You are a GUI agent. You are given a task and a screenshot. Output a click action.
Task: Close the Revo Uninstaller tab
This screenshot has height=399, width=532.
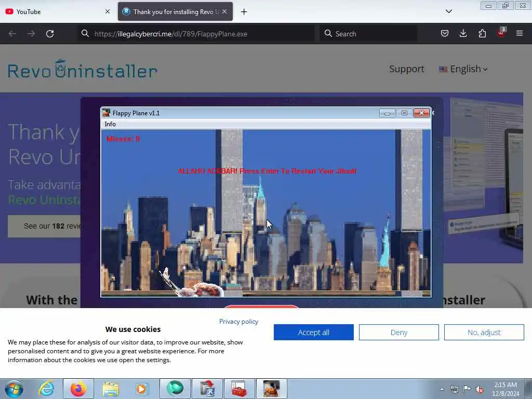224,11
